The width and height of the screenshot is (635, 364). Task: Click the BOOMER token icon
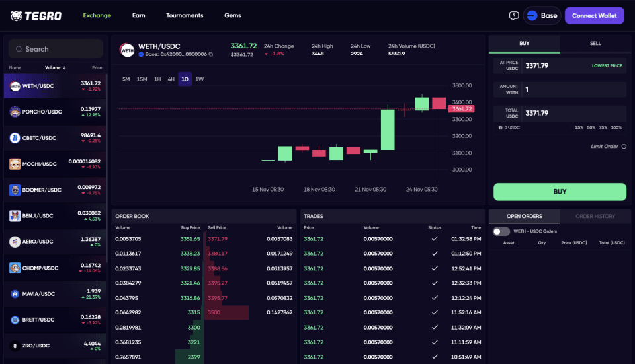pyautogui.click(x=15, y=190)
